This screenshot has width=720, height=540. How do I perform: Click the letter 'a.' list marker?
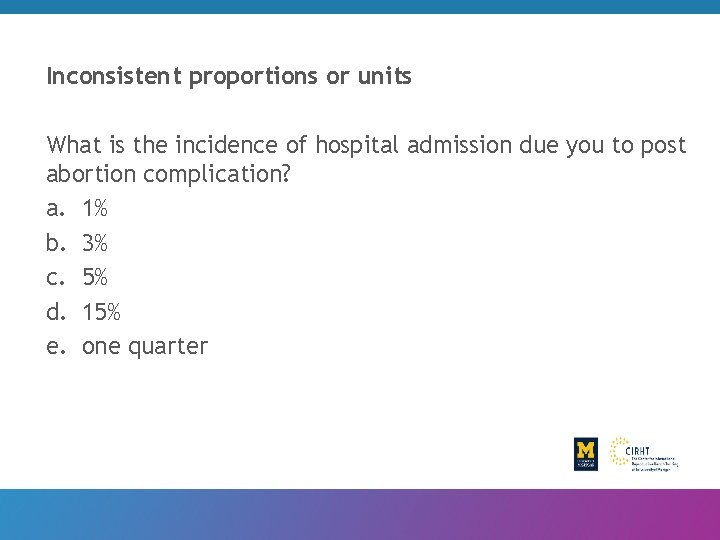coord(56,209)
